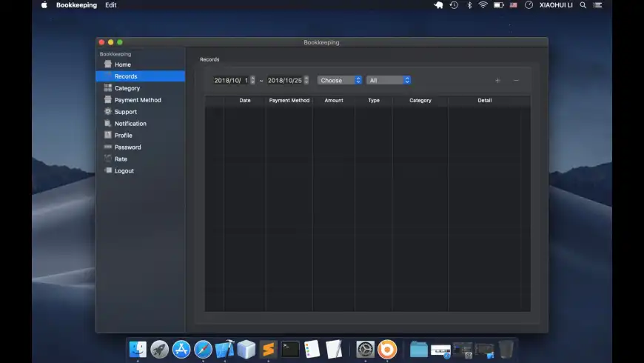Click the start date field 2018/10/1
The width and height of the screenshot is (644, 363).
click(x=231, y=80)
